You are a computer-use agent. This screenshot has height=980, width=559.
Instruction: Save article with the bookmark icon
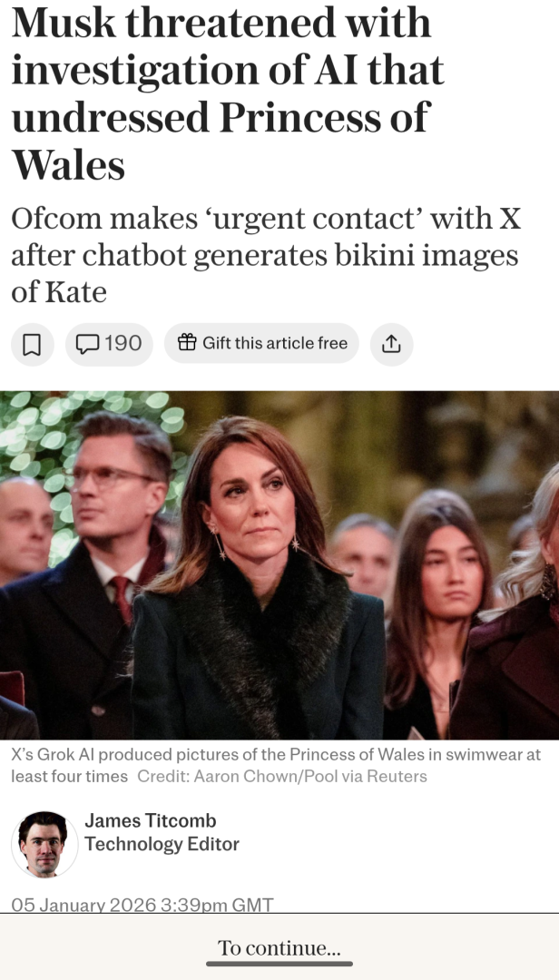pos(32,344)
